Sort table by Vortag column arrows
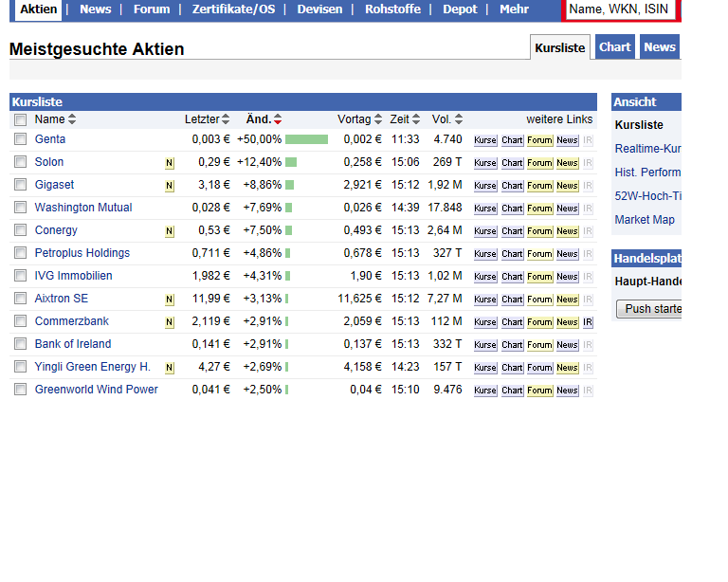 (x=378, y=119)
